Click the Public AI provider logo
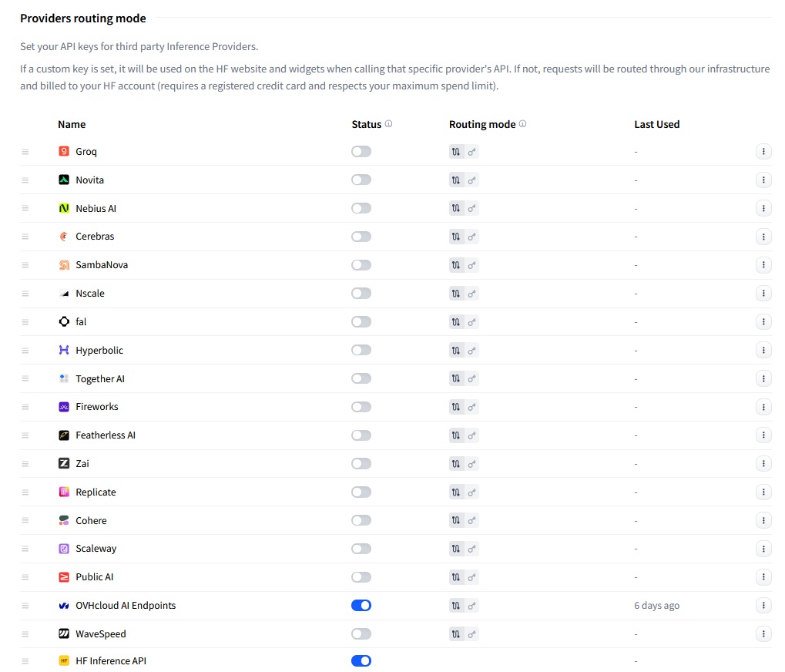The height and width of the screenshot is (672, 785). click(64, 577)
